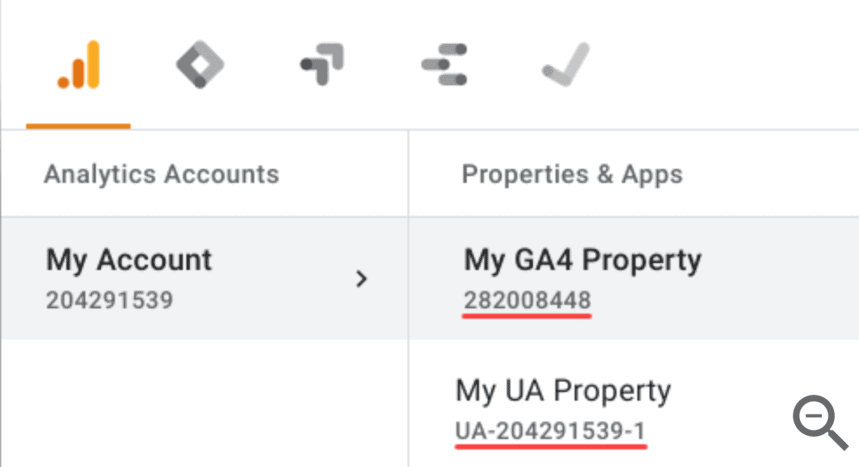Screen dimensions: 859x467
Task: Click the tracking ID UA-204291539-1
Action: (x=550, y=430)
